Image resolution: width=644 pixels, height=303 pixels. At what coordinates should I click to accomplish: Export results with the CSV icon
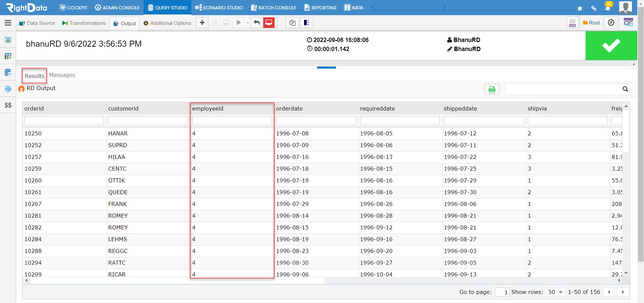coord(492,89)
